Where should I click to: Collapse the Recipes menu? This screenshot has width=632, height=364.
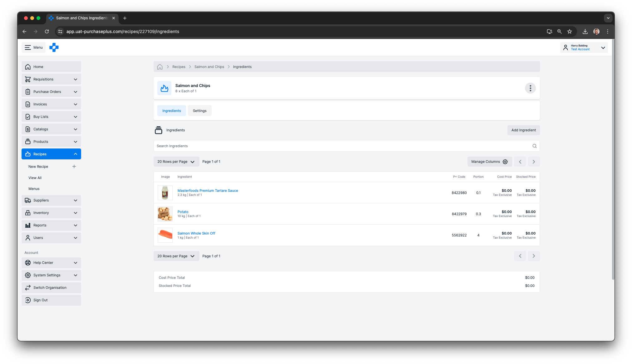(51, 154)
